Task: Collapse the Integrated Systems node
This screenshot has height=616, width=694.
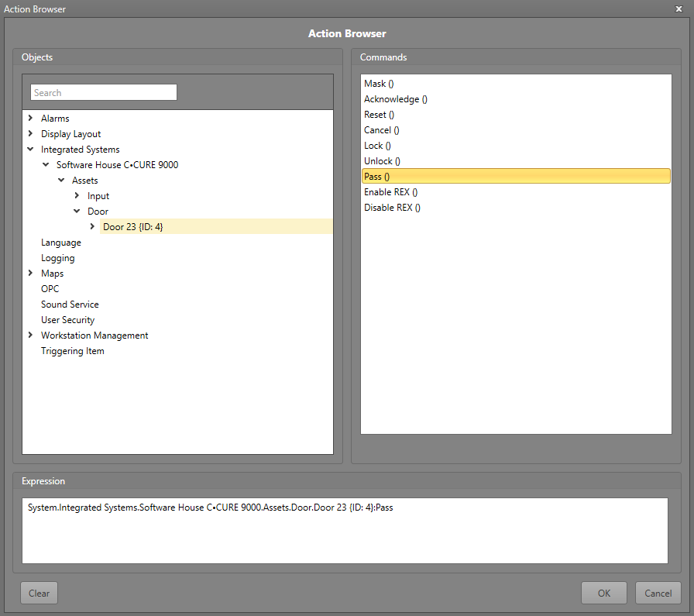Action: click(30, 150)
